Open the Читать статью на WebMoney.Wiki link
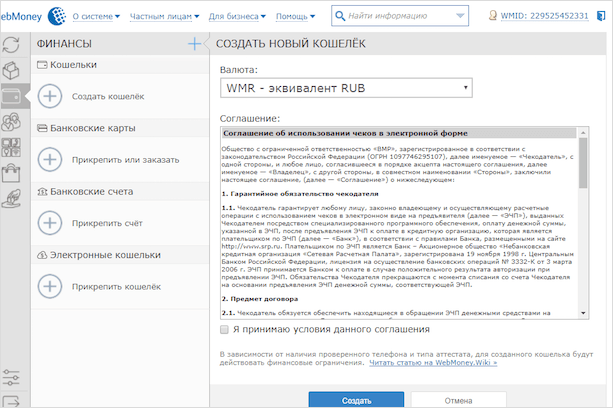 [433, 363]
